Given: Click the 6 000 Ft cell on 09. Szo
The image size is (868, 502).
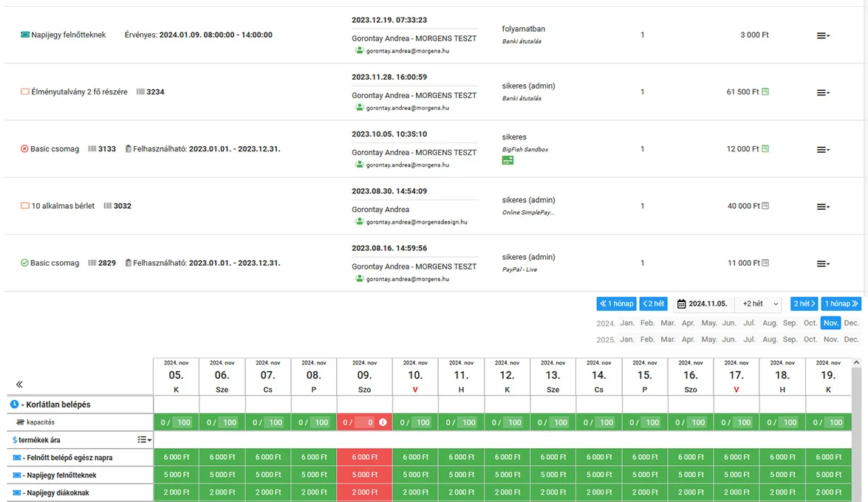Looking at the screenshot, I should [x=364, y=457].
